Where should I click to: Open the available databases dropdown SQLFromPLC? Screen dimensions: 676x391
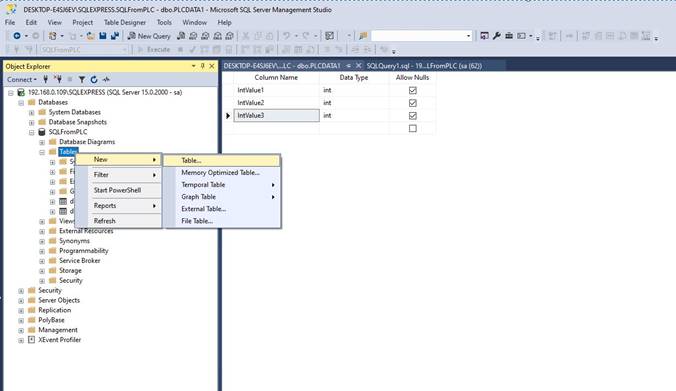coord(125,50)
